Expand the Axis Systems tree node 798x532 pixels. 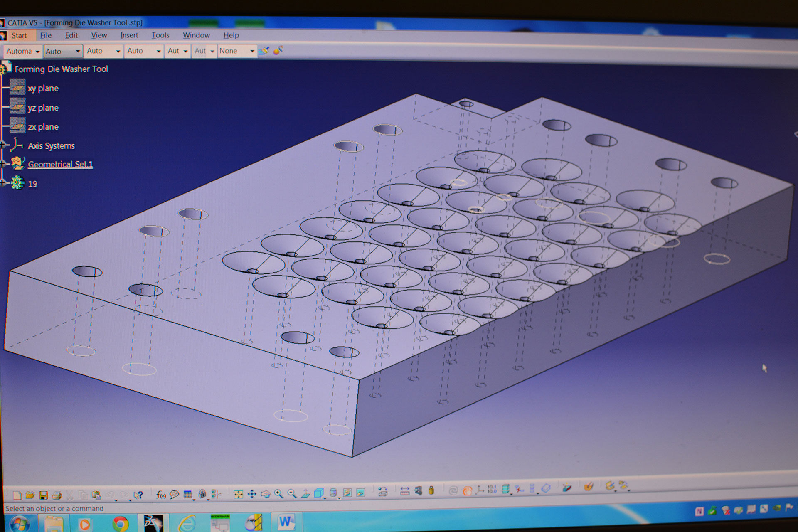coord(3,145)
